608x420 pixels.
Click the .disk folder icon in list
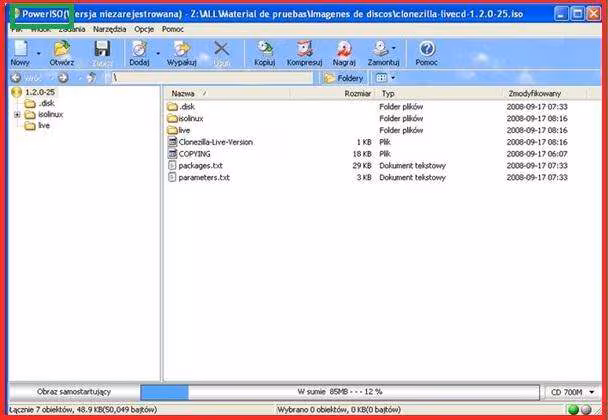point(173,107)
